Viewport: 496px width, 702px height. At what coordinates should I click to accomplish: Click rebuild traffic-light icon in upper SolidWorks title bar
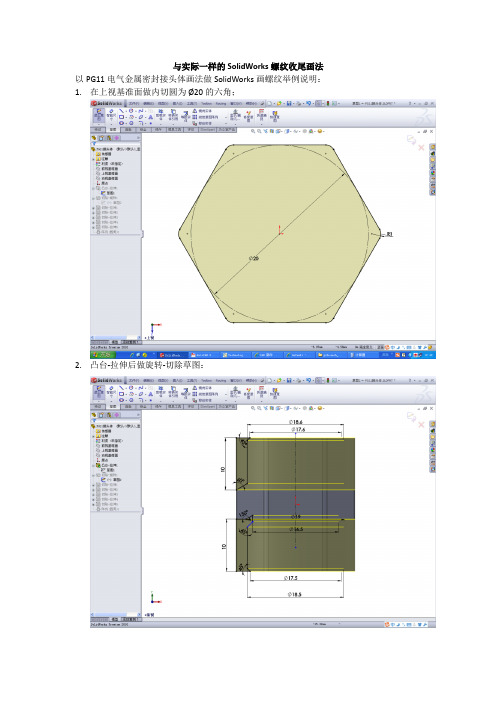tap(328, 103)
